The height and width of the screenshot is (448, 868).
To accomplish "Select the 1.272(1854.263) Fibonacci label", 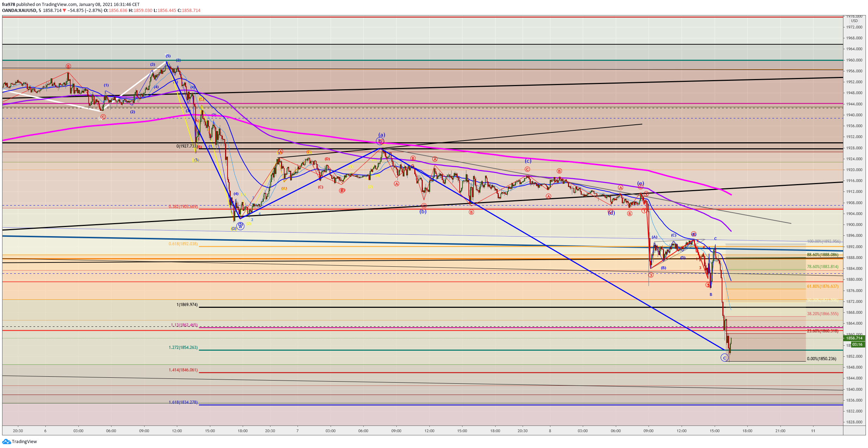I will coord(183,348).
